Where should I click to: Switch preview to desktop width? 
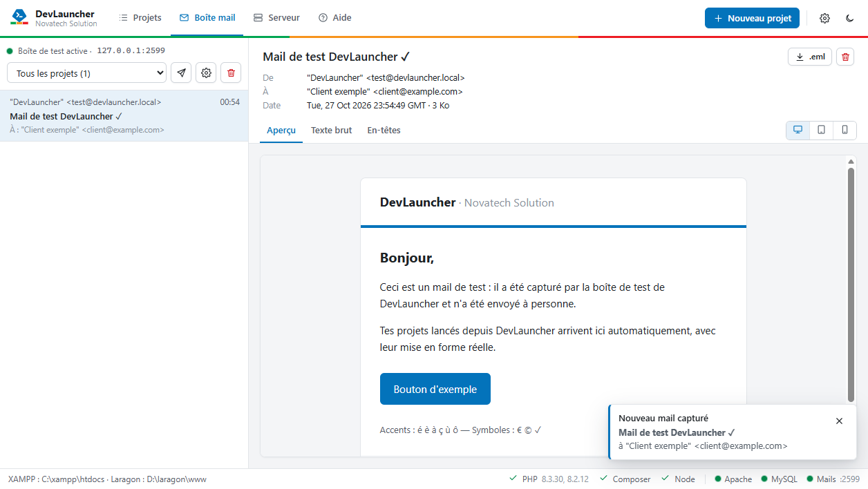click(x=798, y=130)
